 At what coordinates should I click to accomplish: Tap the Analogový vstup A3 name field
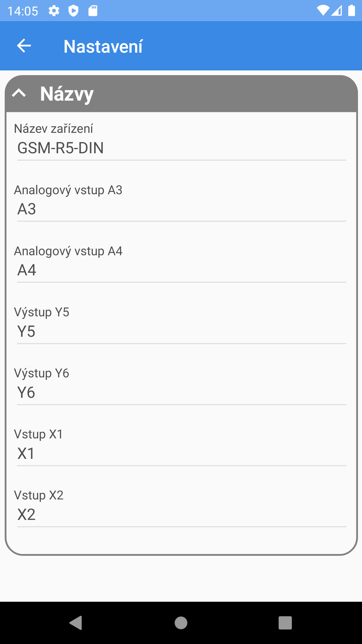tap(181, 209)
